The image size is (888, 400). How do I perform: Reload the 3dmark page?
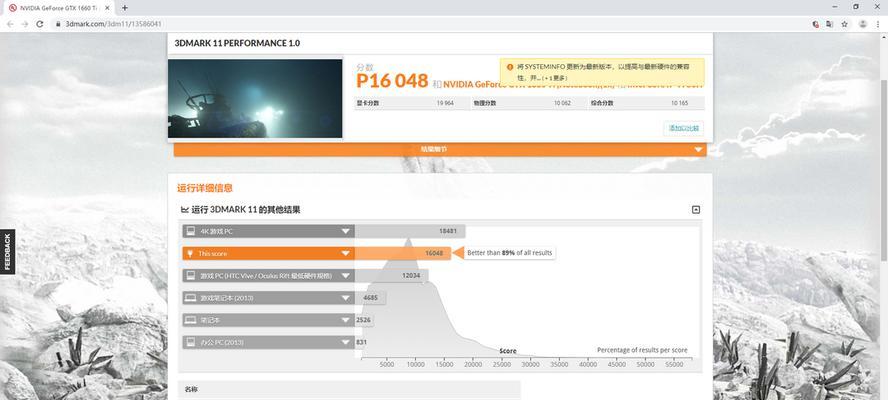pyautogui.click(x=40, y=24)
